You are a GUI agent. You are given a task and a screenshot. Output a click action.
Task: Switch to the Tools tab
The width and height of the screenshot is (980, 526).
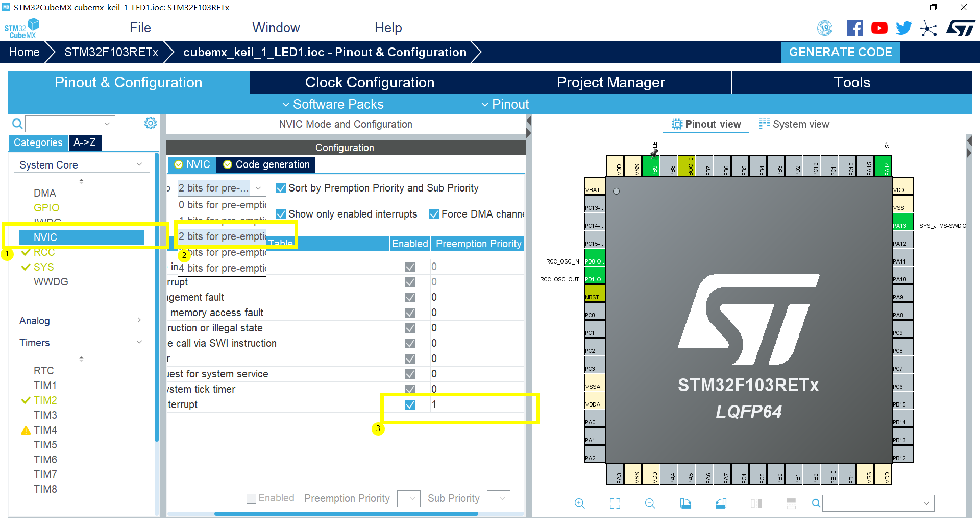(x=852, y=82)
